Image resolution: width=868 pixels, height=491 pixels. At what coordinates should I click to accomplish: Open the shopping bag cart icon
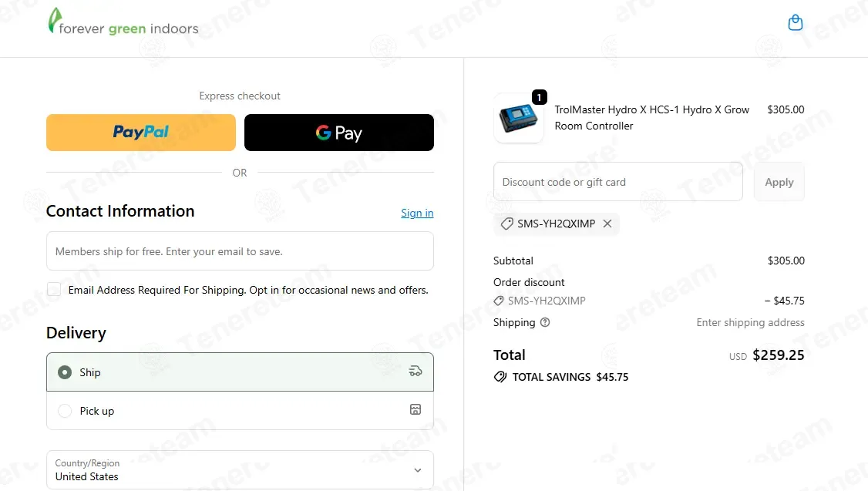pyautogui.click(x=795, y=22)
